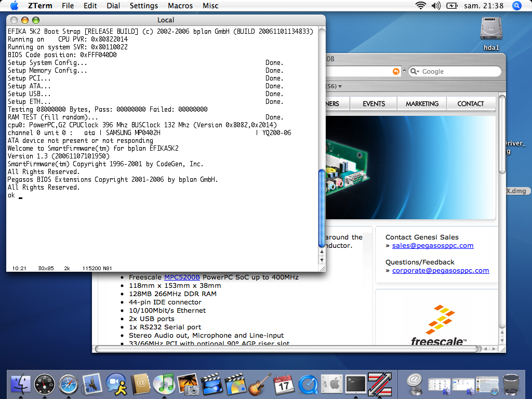Click the MARKETING navigation button

(422, 104)
